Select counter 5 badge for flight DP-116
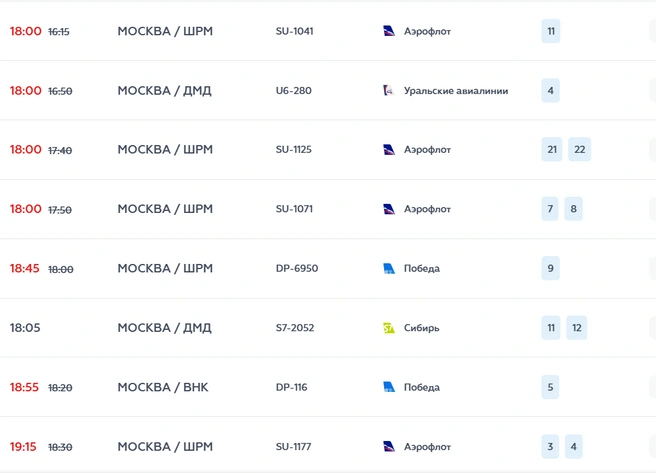This screenshot has height=473, width=656. (551, 387)
